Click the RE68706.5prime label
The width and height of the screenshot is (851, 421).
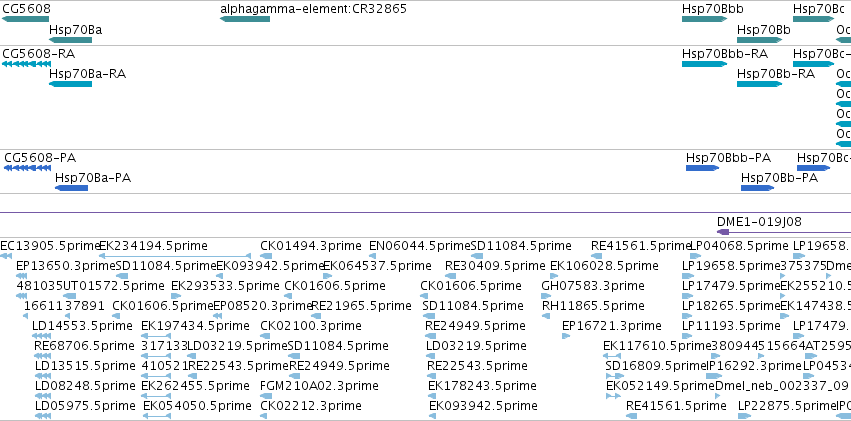(84, 346)
